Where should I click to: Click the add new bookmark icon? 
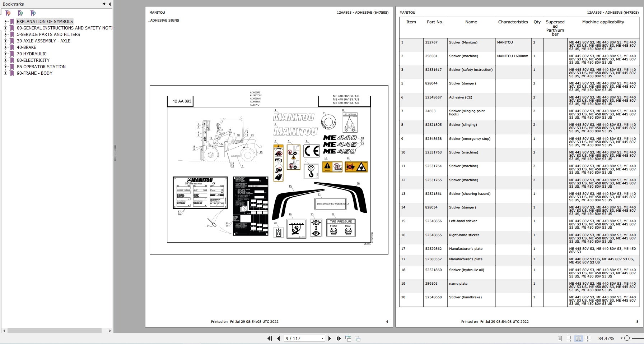(20, 13)
